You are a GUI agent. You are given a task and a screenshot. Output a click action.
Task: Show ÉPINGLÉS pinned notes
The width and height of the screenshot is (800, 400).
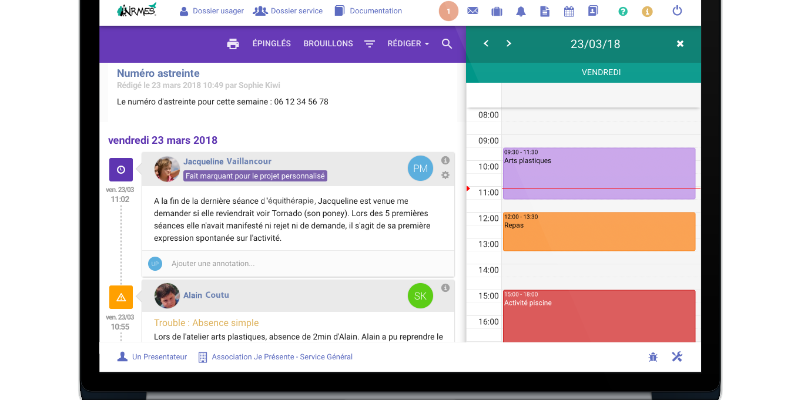(x=271, y=44)
